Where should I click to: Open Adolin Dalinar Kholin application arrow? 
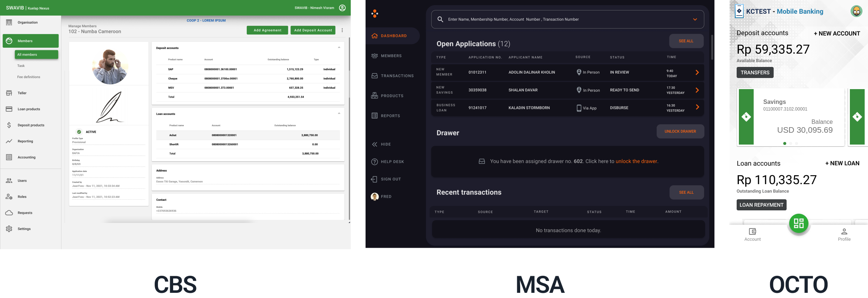click(x=697, y=72)
